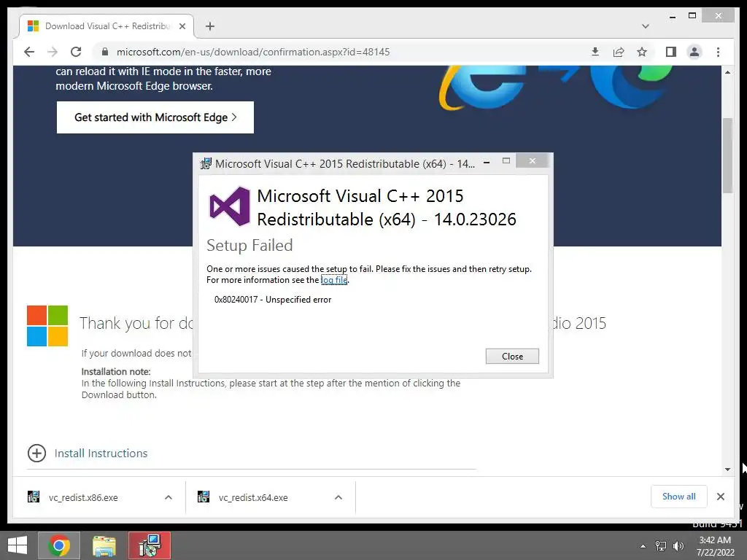Click the share page icon
The height and width of the screenshot is (560, 747).
click(619, 52)
